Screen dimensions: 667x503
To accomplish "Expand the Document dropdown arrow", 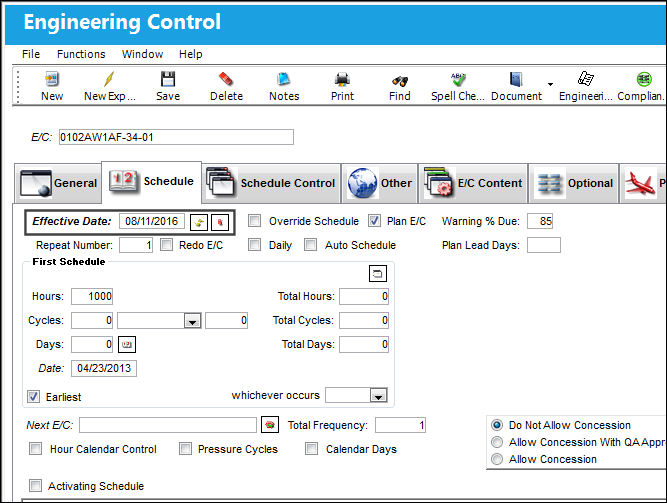I will click(x=550, y=84).
